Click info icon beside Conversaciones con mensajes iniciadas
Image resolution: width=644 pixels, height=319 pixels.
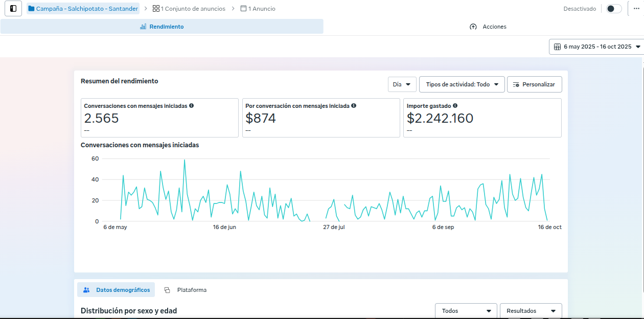click(x=192, y=106)
